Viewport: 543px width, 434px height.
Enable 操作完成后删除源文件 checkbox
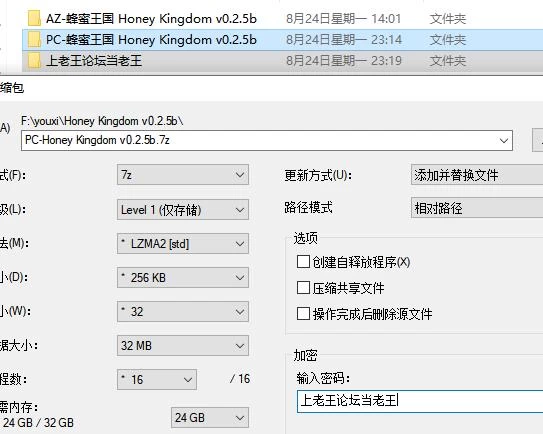(x=303, y=313)
